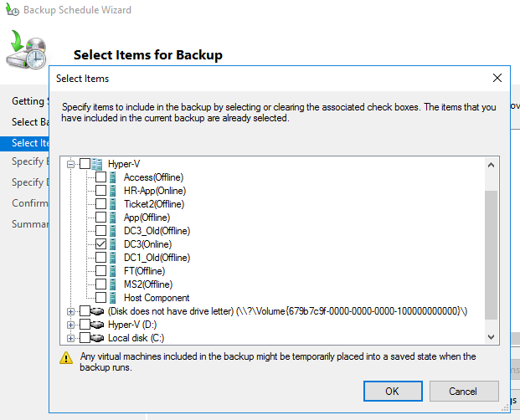Screen dimensions: 520x420
Task: Dismiss the dialog with Cancel button
Action: pyautogui.click(x=464, y=392)
